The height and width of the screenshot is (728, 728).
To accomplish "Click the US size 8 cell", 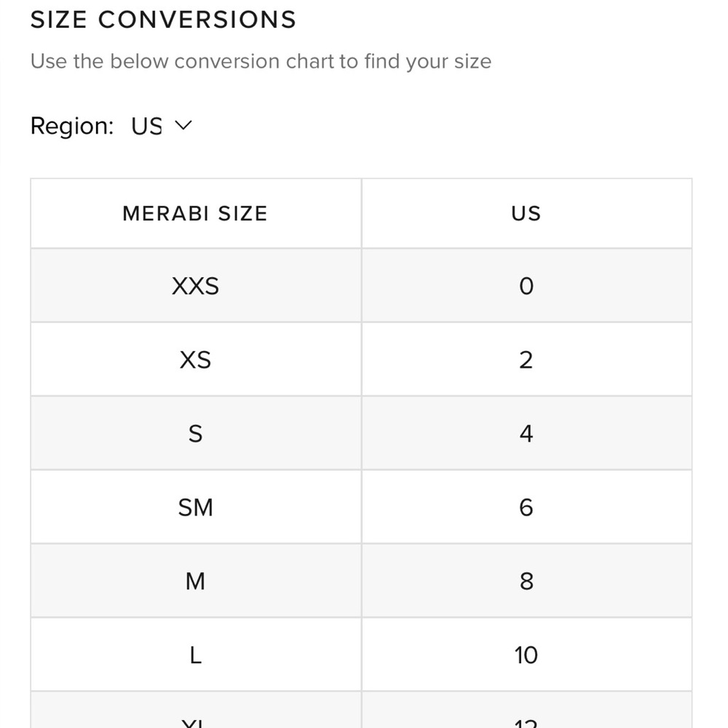I will tap(526, 581).
